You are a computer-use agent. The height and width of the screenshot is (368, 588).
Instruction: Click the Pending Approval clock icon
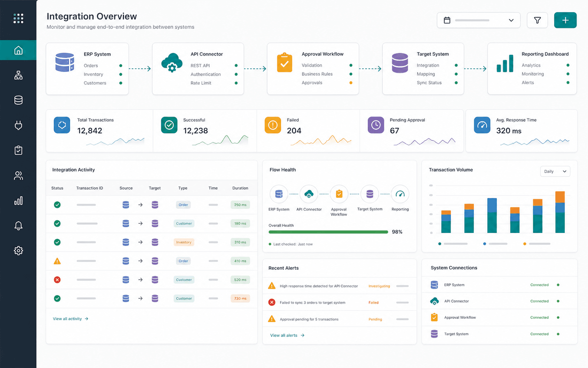[x=376, y=125]
